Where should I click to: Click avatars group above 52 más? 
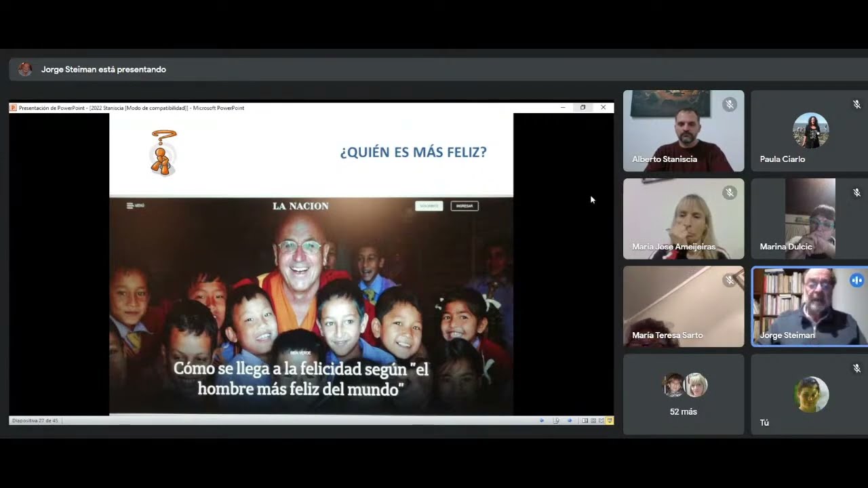click(x=685, y=385)
